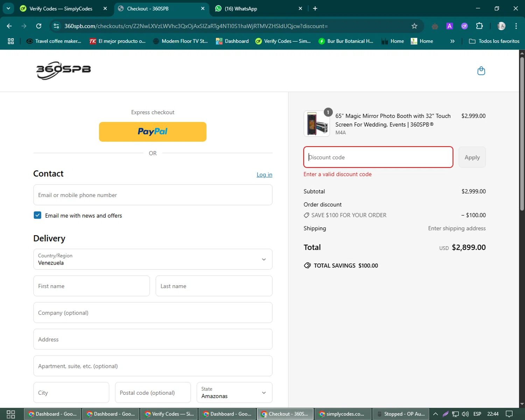The width and height of the screenshot is (525, 420).
Task: Expand the State dropdown showing Amazonas
Action: click(234, 393)
